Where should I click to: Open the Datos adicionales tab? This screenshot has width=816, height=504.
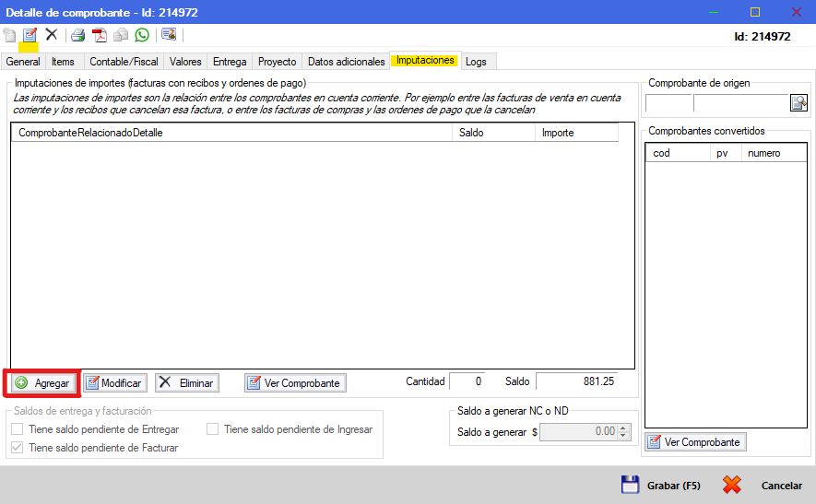click(346, 62)
